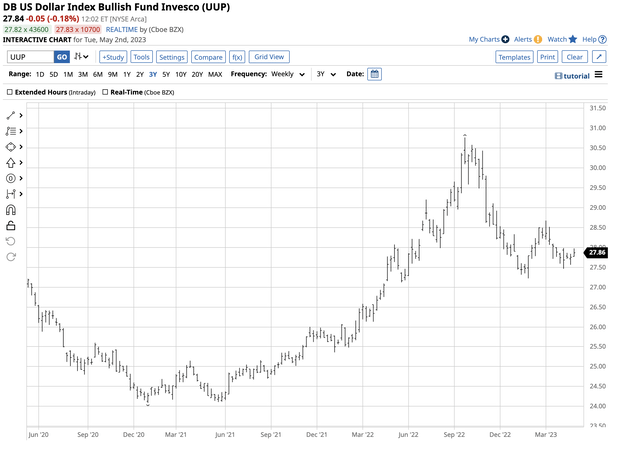640x451 pixels.
Task: Select the active 3Y range
Action: (153, 74)
